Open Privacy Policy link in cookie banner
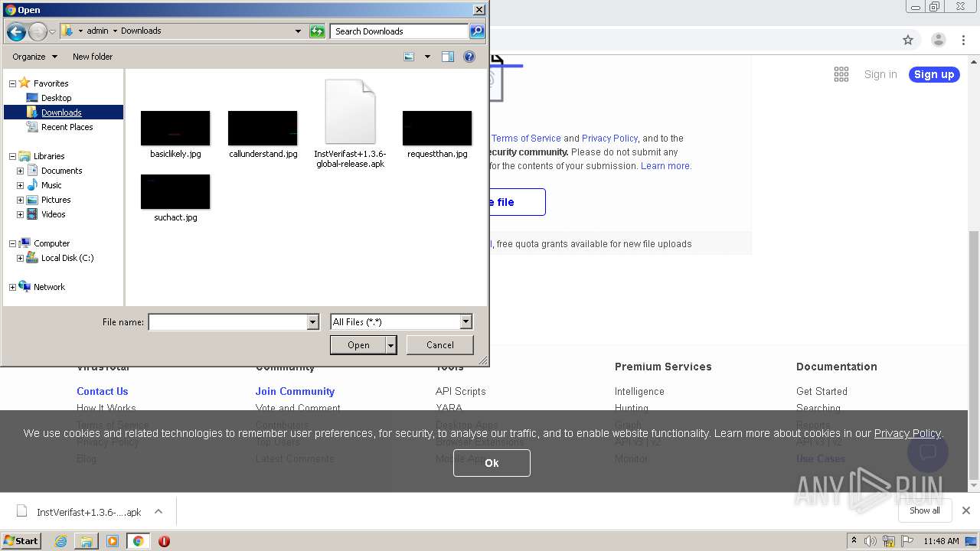 click(x=907, y=433)
